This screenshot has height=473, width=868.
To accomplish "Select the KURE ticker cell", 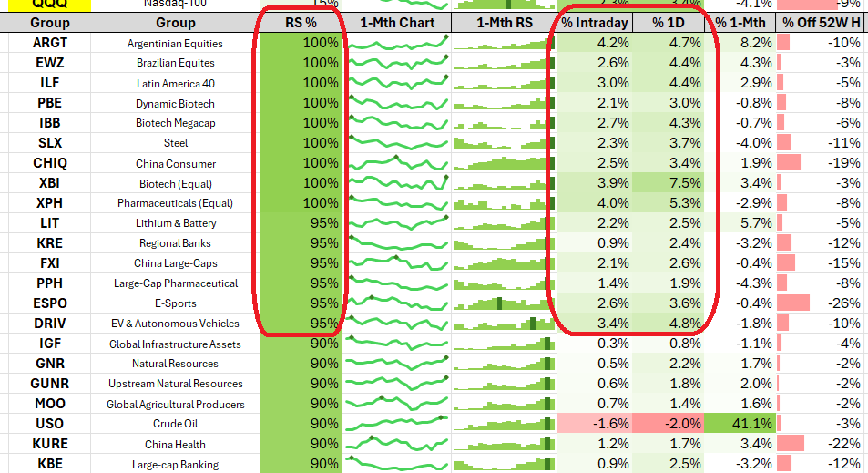I will click(50, 444).
